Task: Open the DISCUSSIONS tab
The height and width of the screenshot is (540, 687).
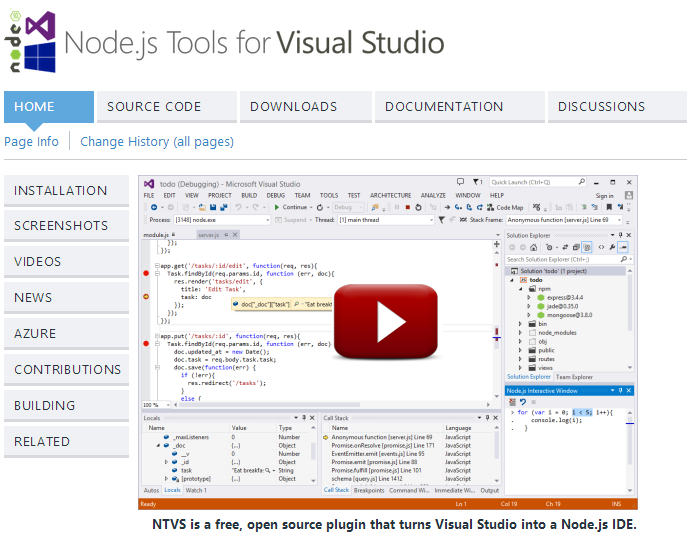Action: 617,107
